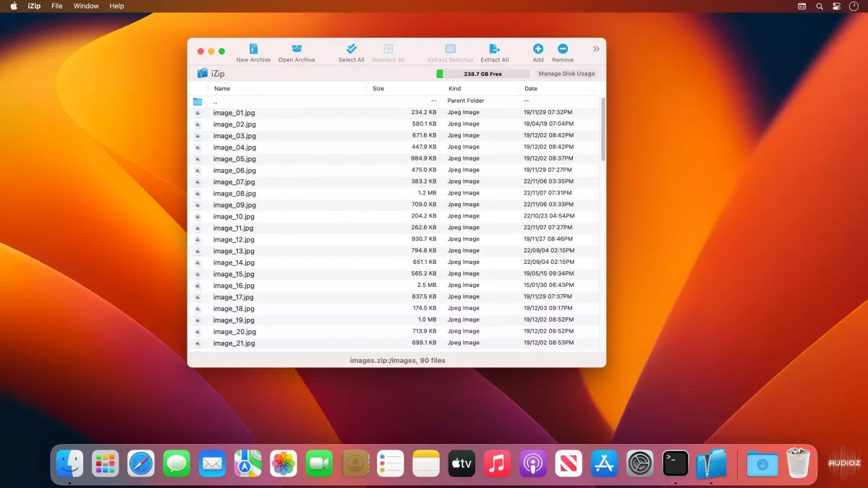The image size is (868, 488).
Task: Sort files by Name column header
Action: click(x=222, y=89)
